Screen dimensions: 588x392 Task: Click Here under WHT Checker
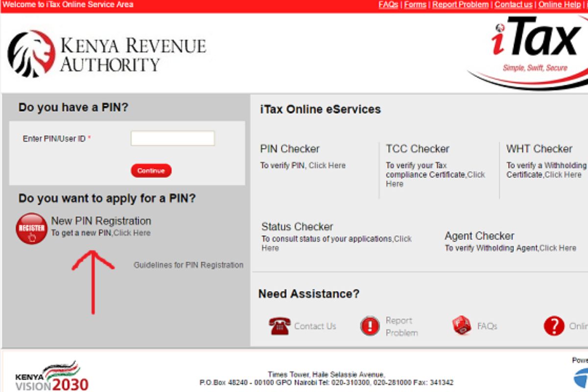(563, 175)
